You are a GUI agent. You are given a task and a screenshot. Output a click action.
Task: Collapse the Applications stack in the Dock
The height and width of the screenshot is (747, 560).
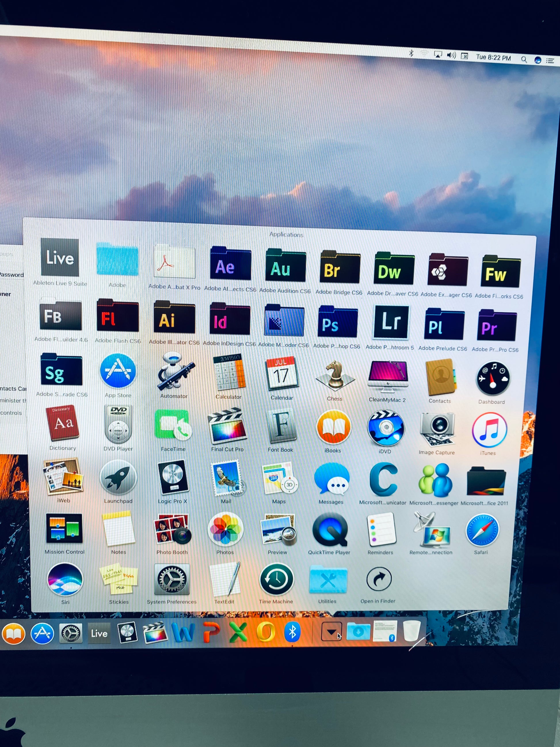(x=331, y=632)
